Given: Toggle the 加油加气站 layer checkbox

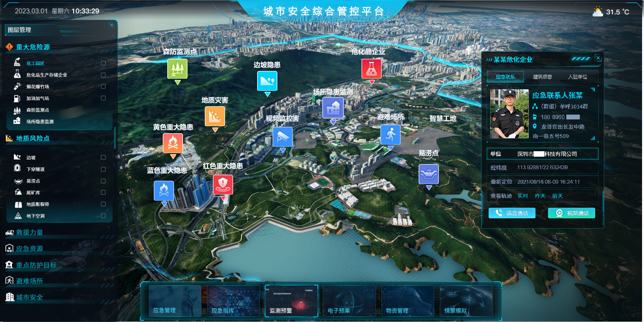Looking at the screenshot, I should click(x=103, y=98).
